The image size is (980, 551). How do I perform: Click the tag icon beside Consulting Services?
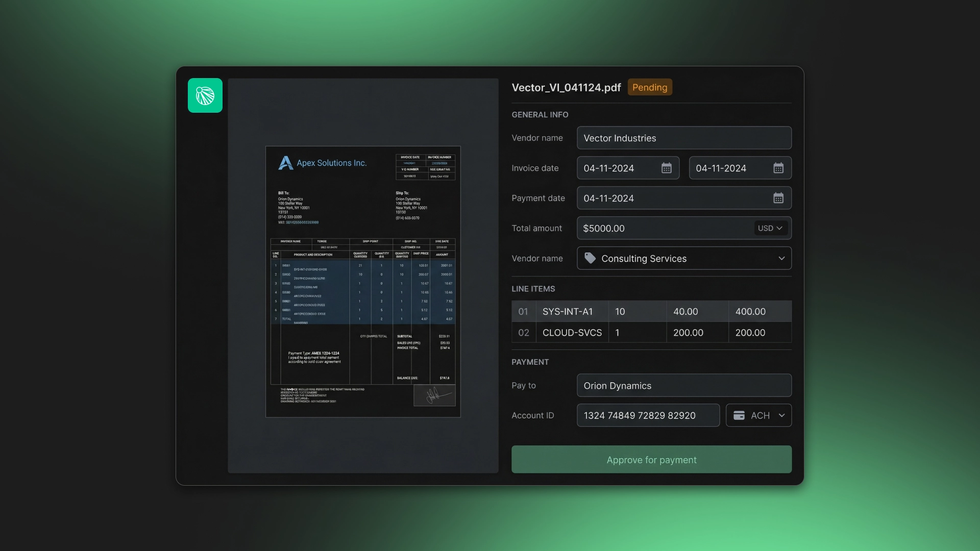click(x=590, y=258)
